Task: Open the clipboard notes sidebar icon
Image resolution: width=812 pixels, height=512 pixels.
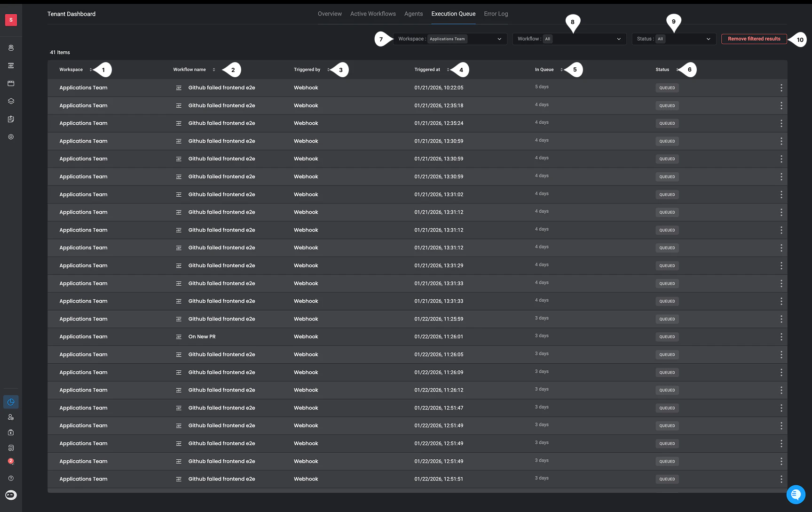Action: coord(11,119)
